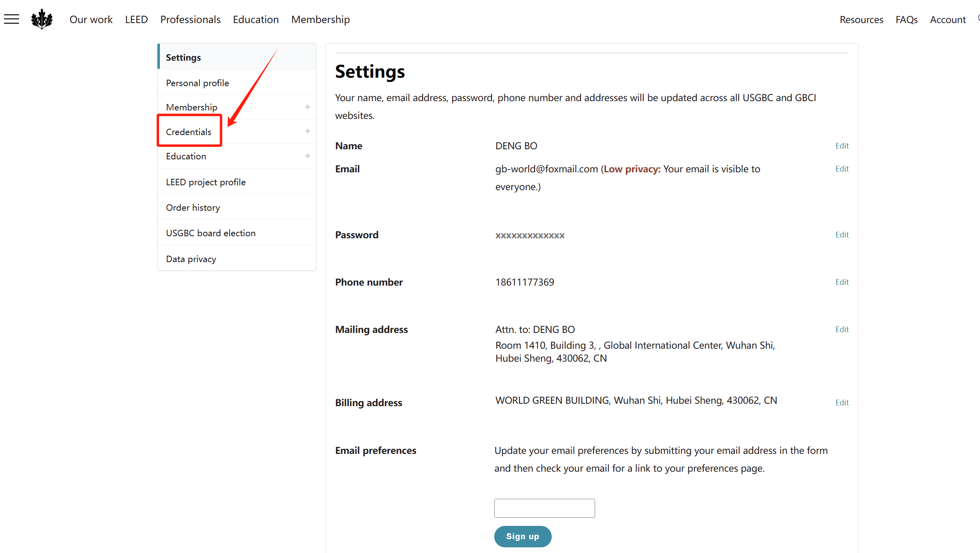Click the name value DENG BO
This screenshot has width=980, height=553.
pos(516,146)
